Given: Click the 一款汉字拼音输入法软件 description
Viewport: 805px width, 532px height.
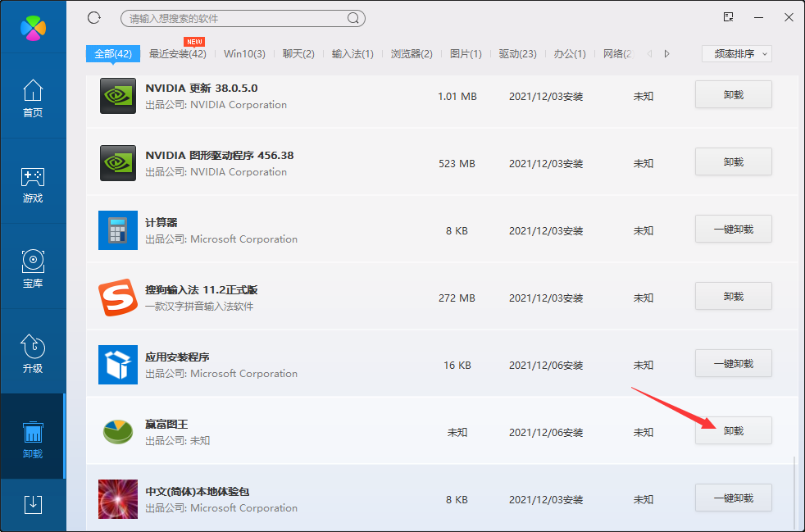Looking at the screenshot, I should pos(199,307).
